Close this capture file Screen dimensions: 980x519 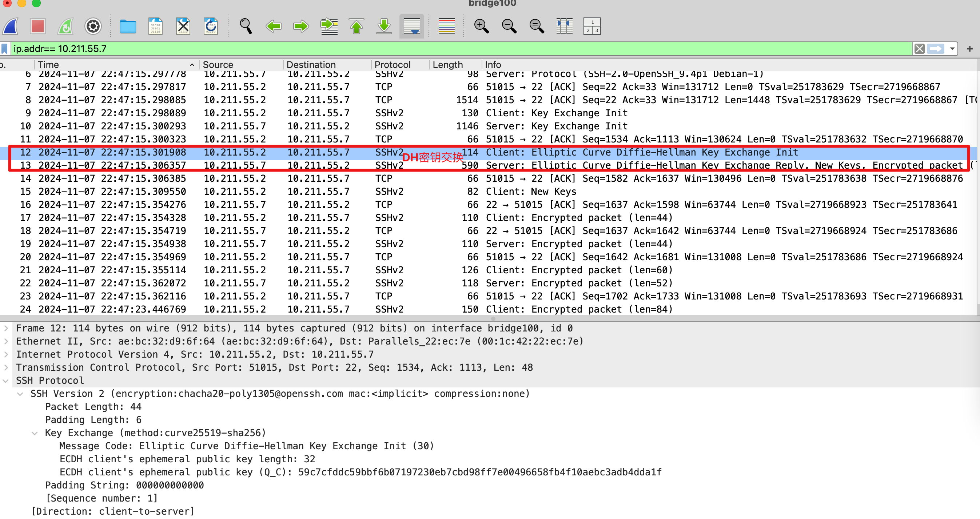click(x=183, y=26)
